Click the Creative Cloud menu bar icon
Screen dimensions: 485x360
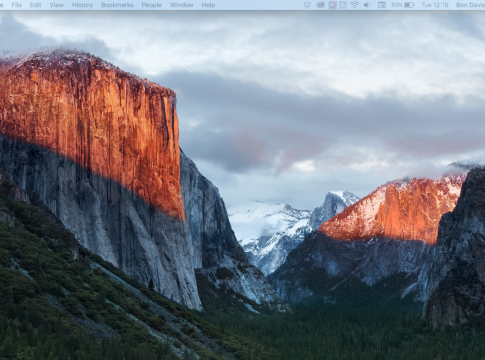click(x=320, y=5)
